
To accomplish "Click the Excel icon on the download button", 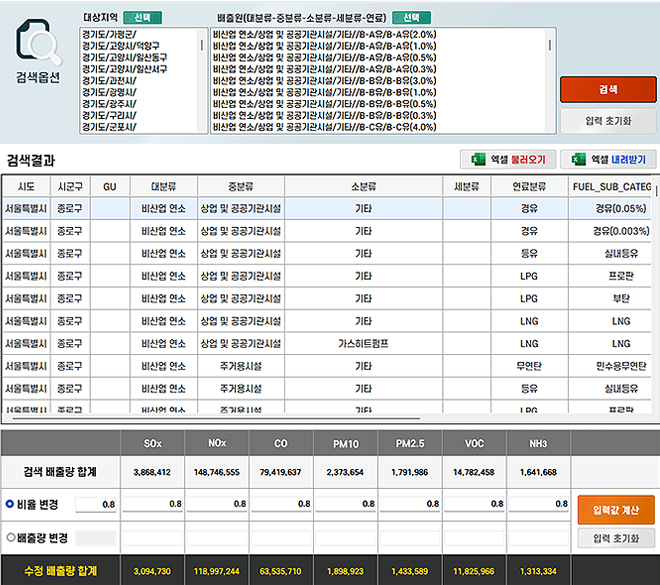I will 578,160.
